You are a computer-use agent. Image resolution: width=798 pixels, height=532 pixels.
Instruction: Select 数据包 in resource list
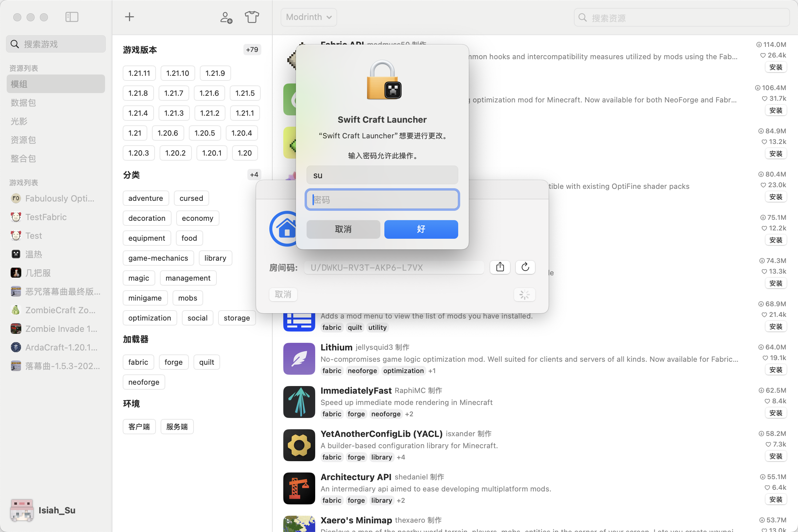23,102
